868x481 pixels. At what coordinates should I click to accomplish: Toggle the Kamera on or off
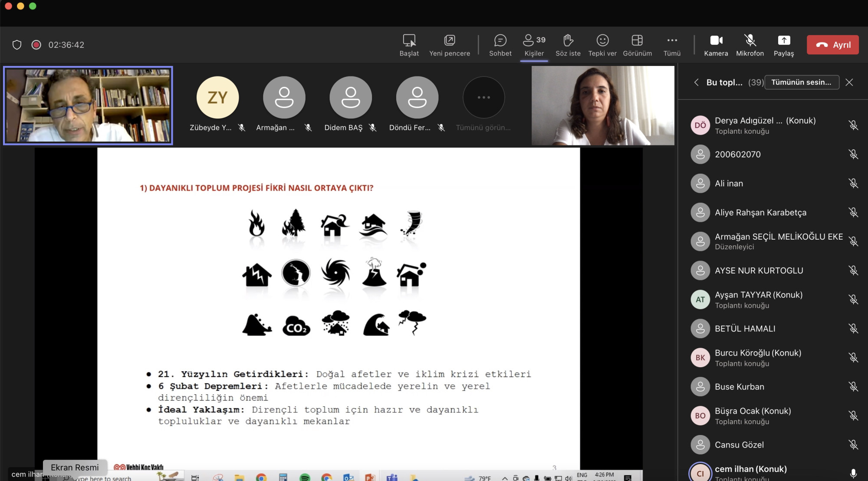[716, 45]
